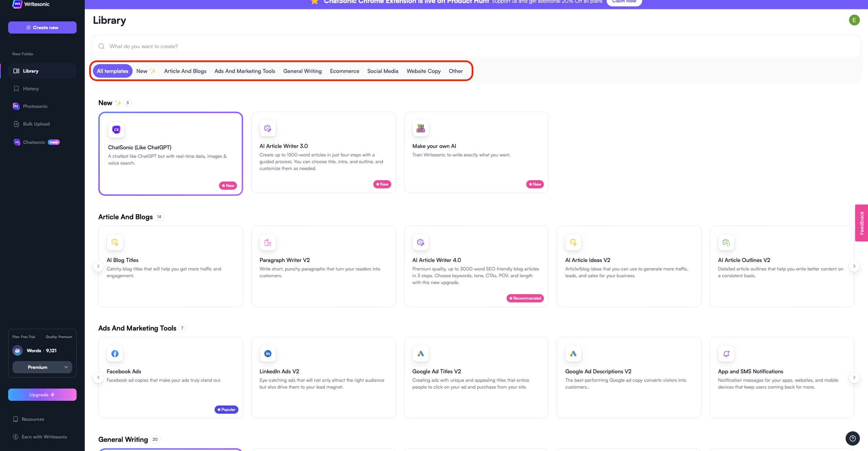Expand the Premium quality dropdown
868x451 pixels.
point(42,367)
